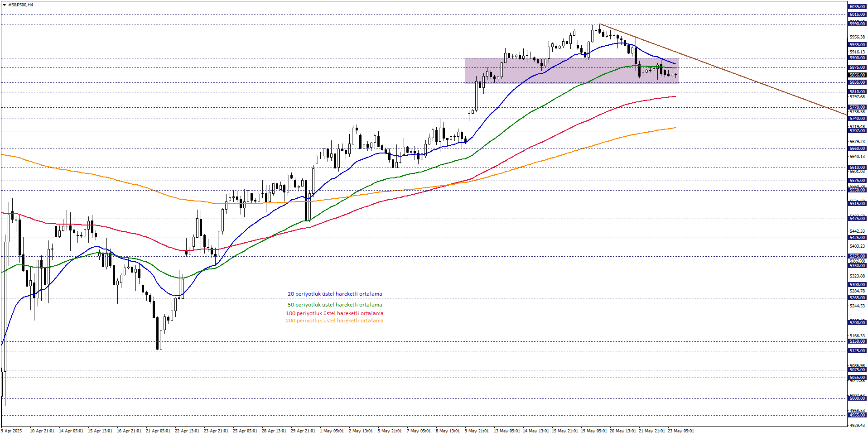Click the 5244.53 price scale value
The height and width of the screenshot is (436, 868).
point(857,306)
